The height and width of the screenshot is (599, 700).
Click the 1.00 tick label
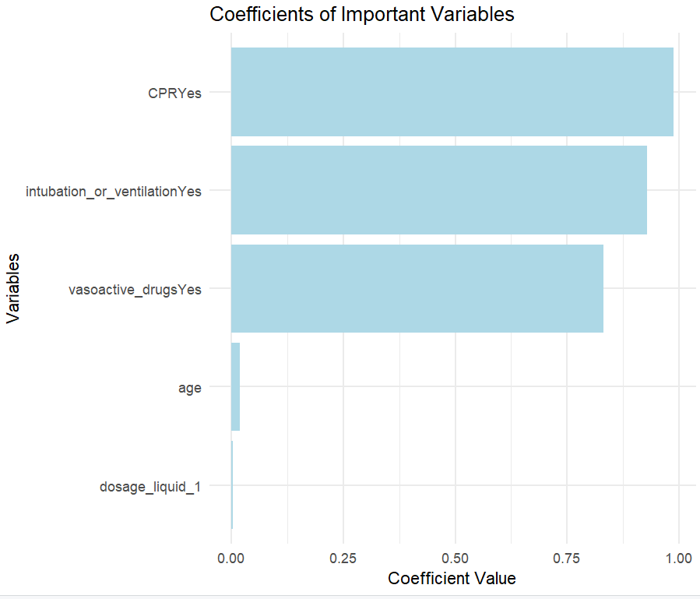coord(678,558)
